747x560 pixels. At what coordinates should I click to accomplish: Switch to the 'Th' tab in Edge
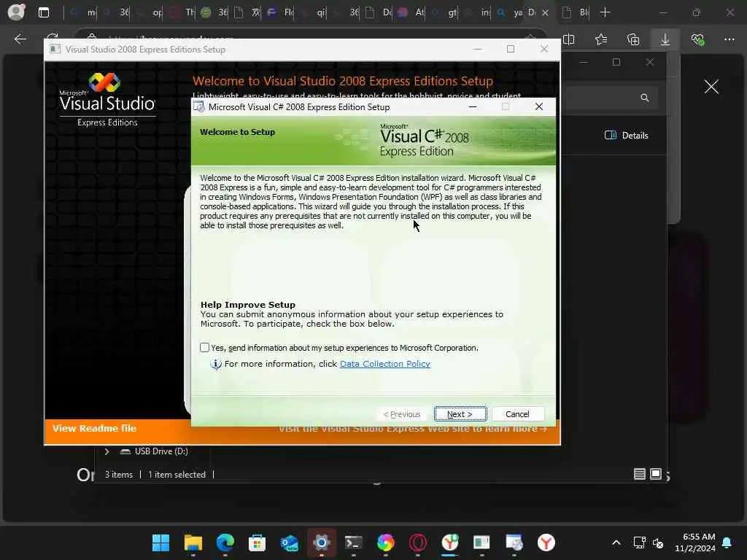pyautogui.click(x=182, y=12)
